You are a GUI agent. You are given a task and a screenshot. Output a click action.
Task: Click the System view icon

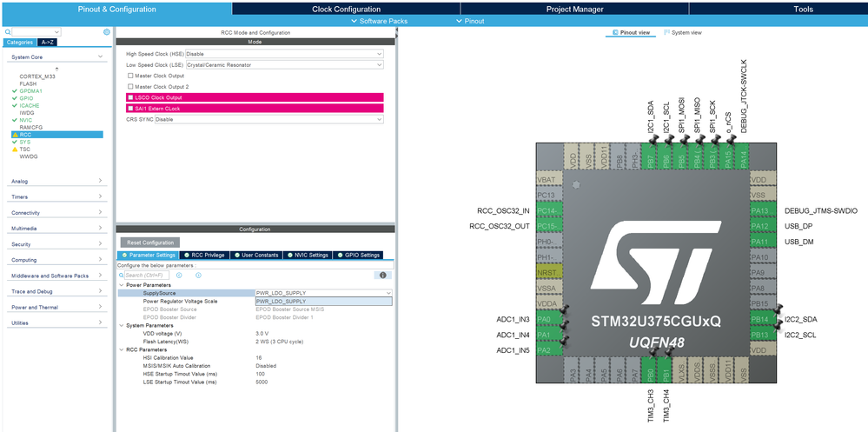pos(666,33)
